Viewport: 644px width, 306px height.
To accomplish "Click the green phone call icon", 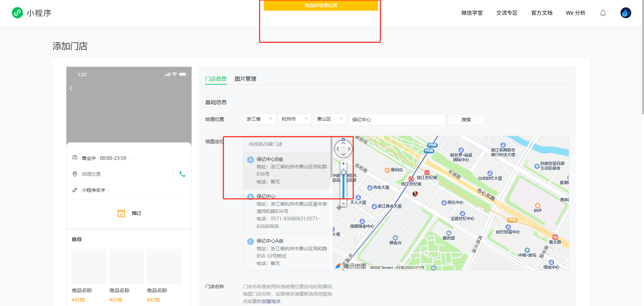I will tap(182, 174).
